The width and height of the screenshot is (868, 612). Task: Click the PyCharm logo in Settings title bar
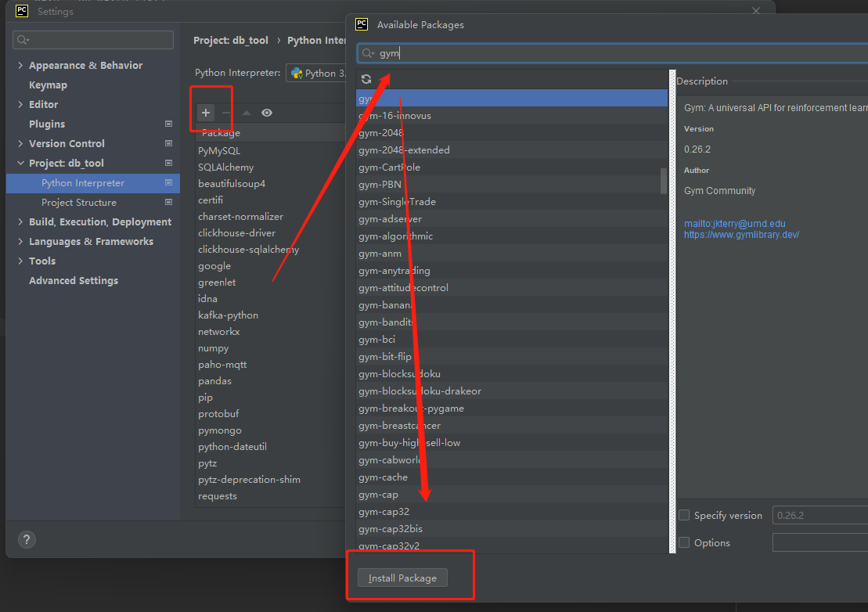(22, 11)
